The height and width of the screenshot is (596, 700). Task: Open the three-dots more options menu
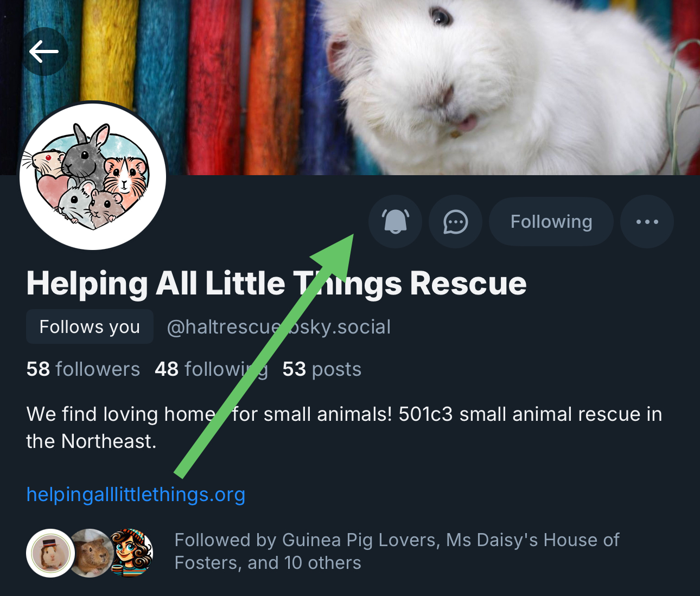click(x=647, y=222)
